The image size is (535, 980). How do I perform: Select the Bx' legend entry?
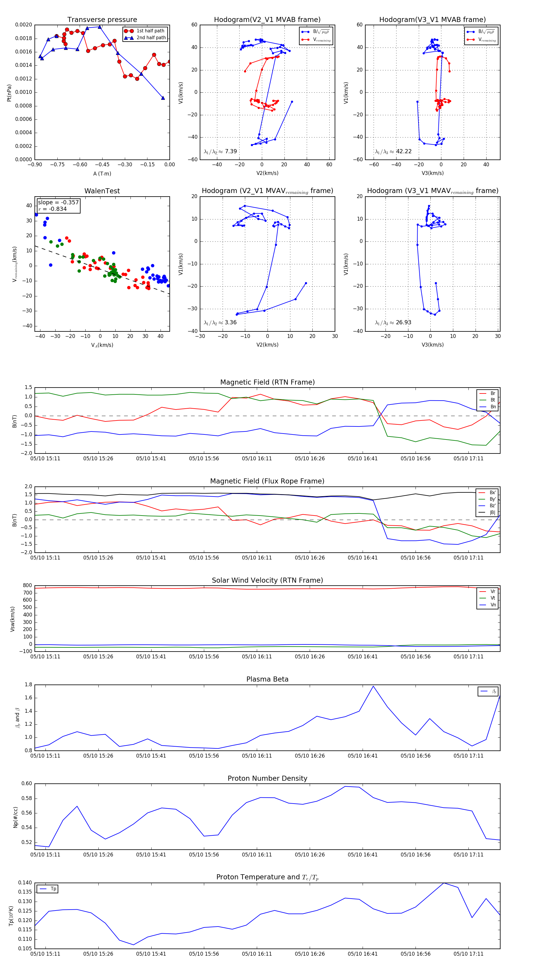(487, 493)
